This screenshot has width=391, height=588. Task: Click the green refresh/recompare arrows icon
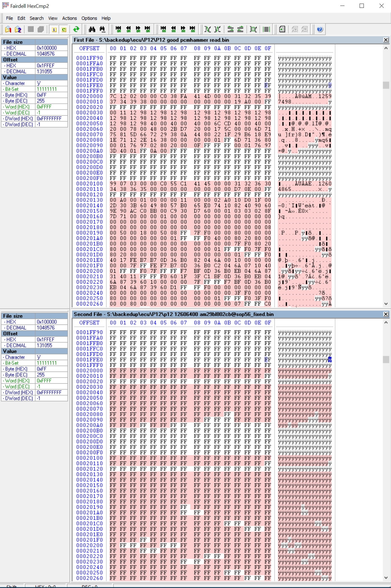(x=76, y=29)
